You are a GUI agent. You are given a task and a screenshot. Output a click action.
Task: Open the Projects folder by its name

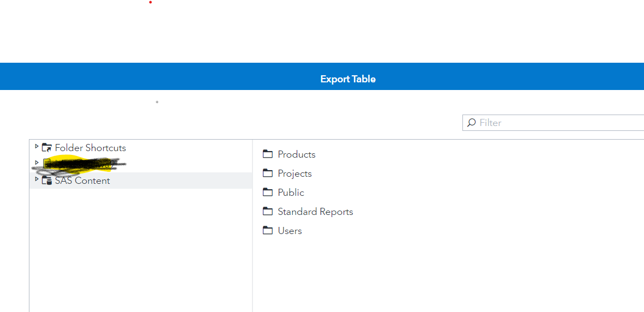coord(295,173)
